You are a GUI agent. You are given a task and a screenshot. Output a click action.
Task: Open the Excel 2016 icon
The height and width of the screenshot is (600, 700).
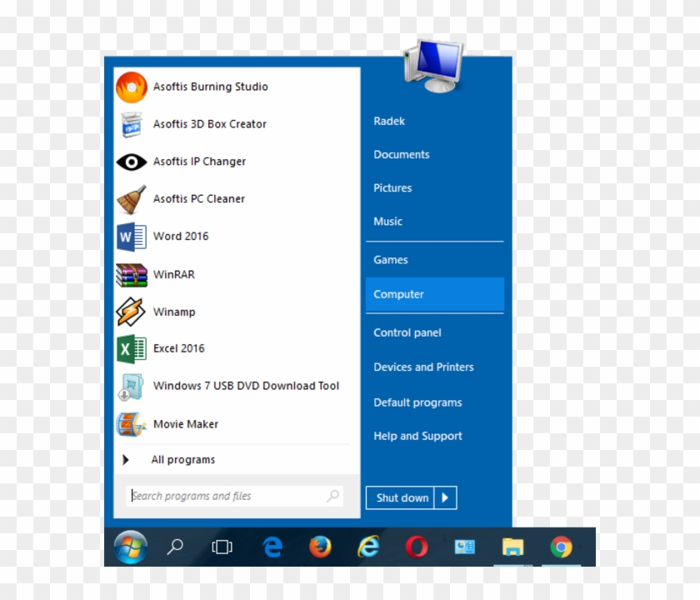(x=132, y=348)
